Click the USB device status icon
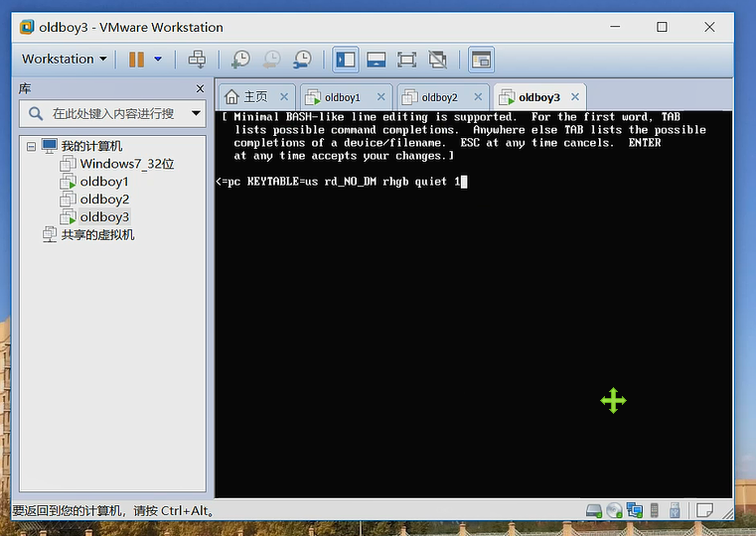This screenshot has height=536, width=756. 675,510
